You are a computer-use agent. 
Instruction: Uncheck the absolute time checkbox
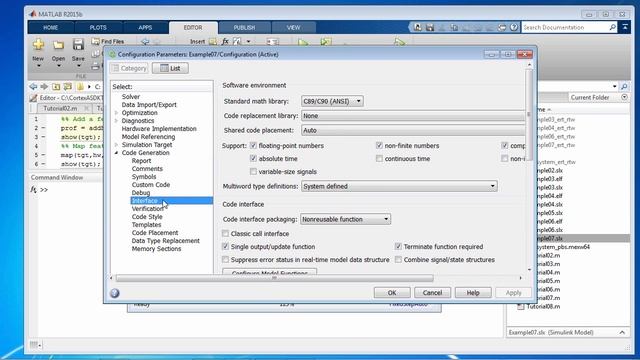(253, 158)
